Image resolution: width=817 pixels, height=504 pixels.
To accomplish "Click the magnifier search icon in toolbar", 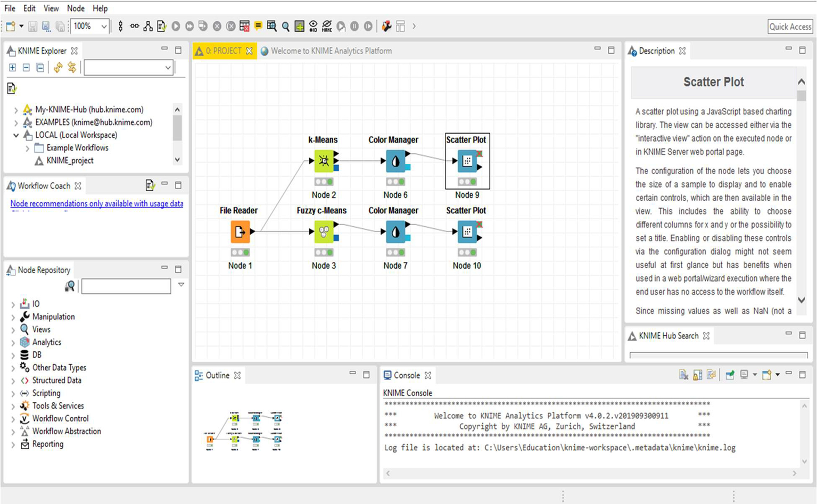I will [286, 26].
